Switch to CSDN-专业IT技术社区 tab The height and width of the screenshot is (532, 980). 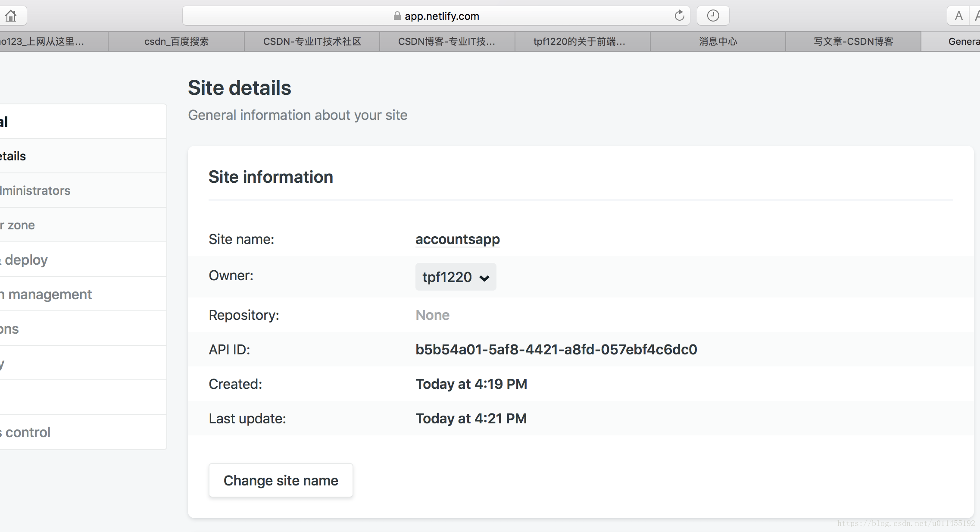312,41
